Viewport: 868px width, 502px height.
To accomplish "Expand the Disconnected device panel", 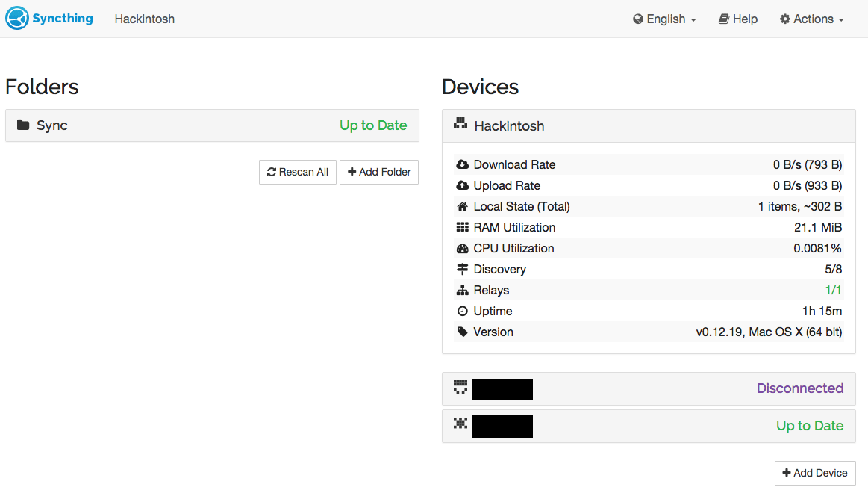I will click(x=649, y=388).
